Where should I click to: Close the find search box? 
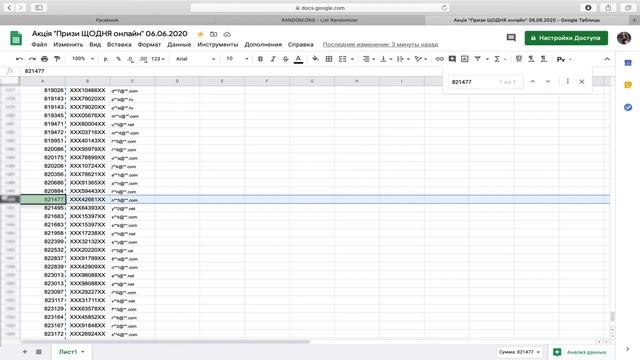(582, 82)
